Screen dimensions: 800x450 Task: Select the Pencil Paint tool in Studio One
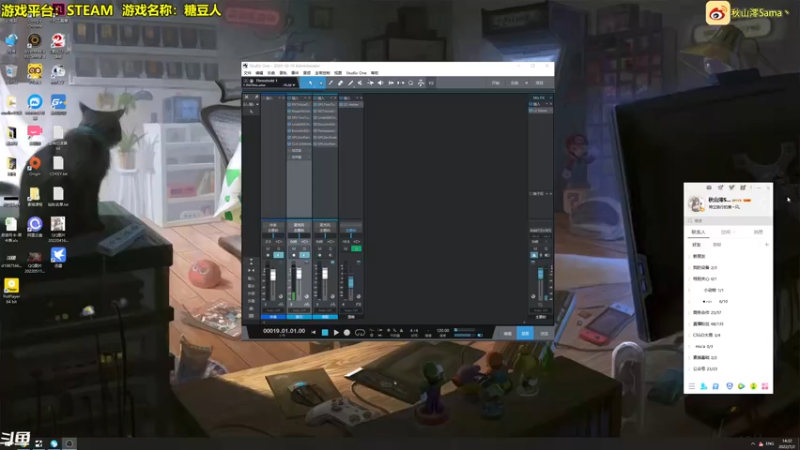point(330,83)
